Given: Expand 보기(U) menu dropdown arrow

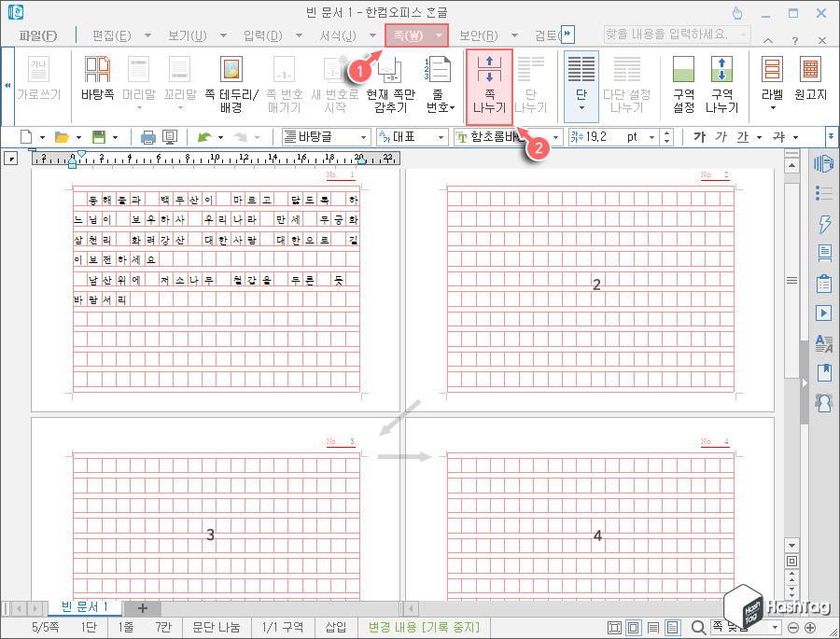Looking at the screenshot, I should (x=223, y=35).
